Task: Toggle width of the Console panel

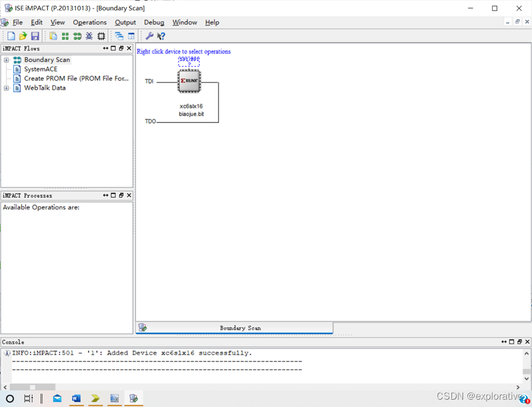Action: (x=504, y=342)
